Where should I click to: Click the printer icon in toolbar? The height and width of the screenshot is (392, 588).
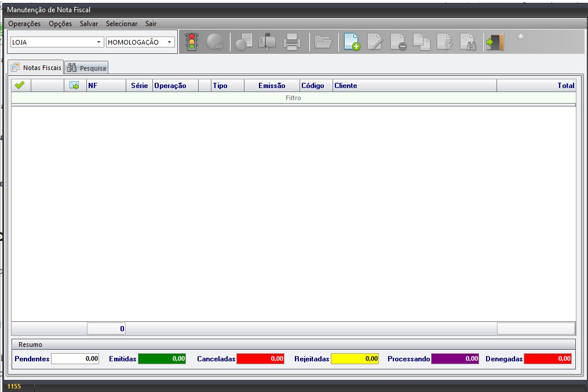point(291,42)
